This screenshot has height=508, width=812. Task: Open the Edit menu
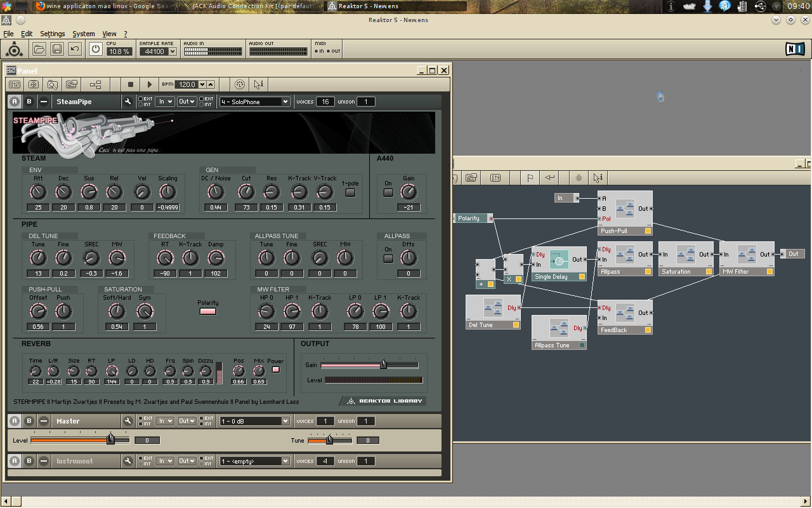pyautogui.click(x=27, y=34)
